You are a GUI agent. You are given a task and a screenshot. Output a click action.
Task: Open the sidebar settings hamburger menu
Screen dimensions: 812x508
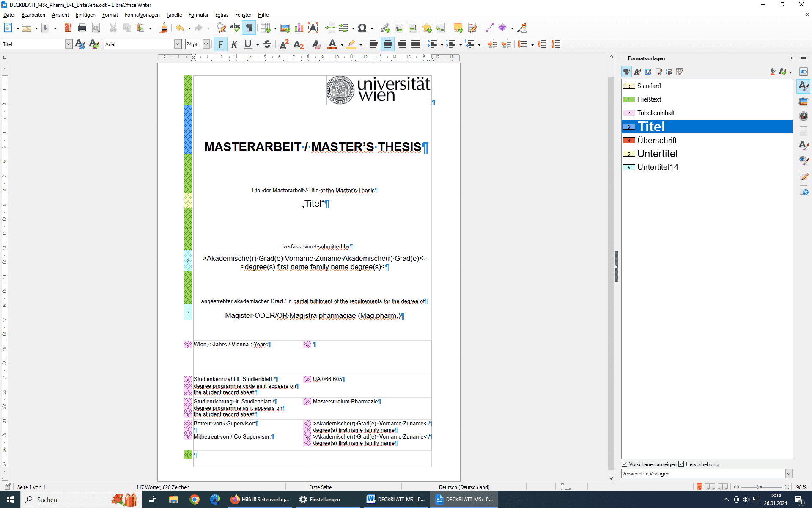pos(804,58)
